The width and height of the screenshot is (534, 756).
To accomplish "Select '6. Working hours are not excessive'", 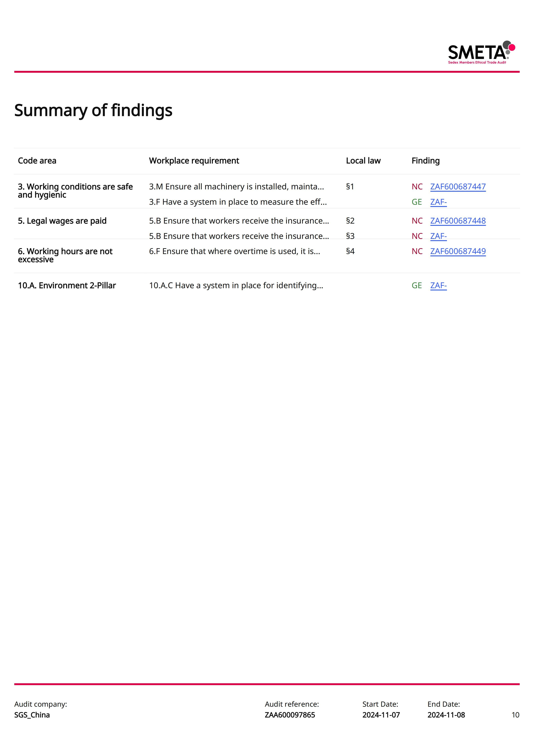I will 65,256.
